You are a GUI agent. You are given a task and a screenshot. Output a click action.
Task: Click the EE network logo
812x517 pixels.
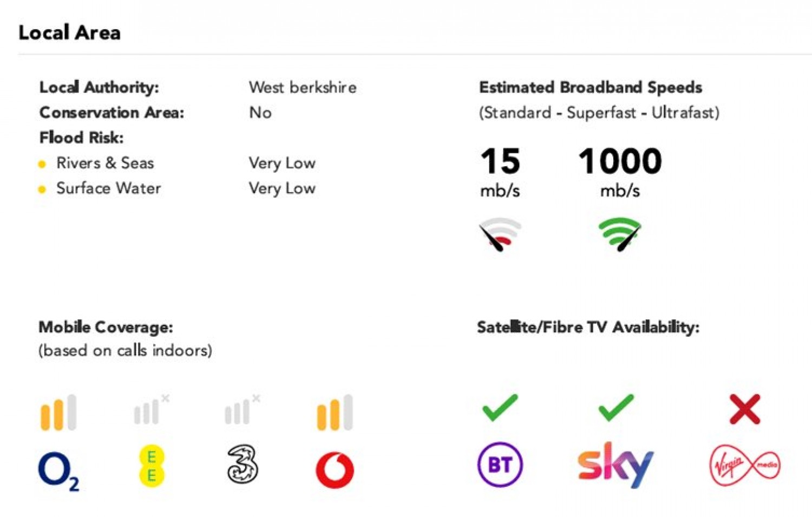pos(151,466)
